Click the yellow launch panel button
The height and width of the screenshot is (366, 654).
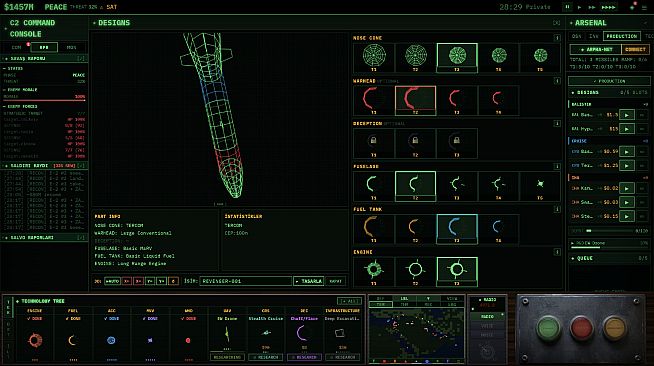pyautogui.click(x=614, y=329)
